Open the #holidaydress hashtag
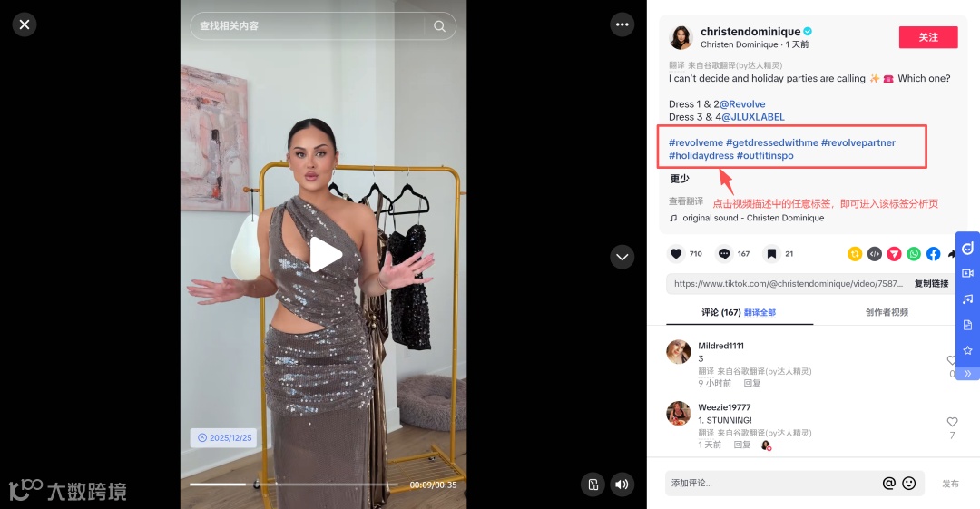Viewport: 980px width, 509px height. 701,156
